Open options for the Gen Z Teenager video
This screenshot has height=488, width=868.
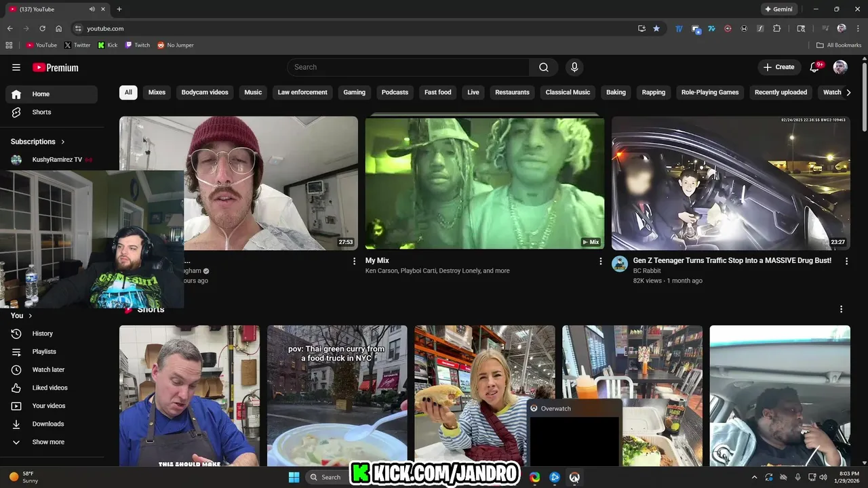click(x=846, y=261)
